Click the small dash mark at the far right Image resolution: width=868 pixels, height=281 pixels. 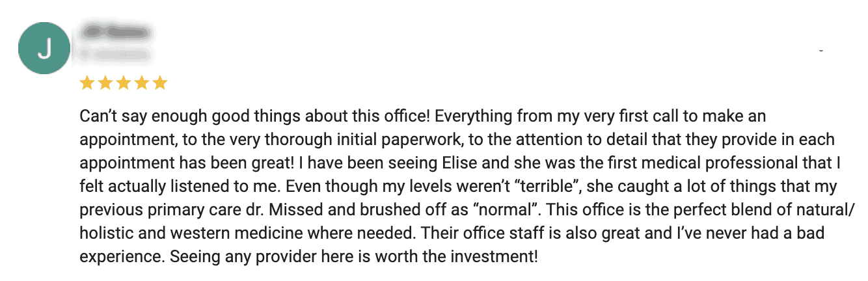tap(822, 51)
